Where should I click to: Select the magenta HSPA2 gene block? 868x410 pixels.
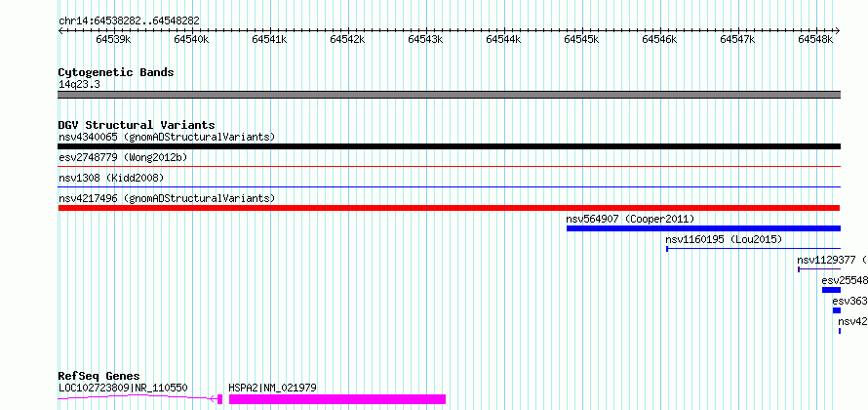tap(337, 399)
